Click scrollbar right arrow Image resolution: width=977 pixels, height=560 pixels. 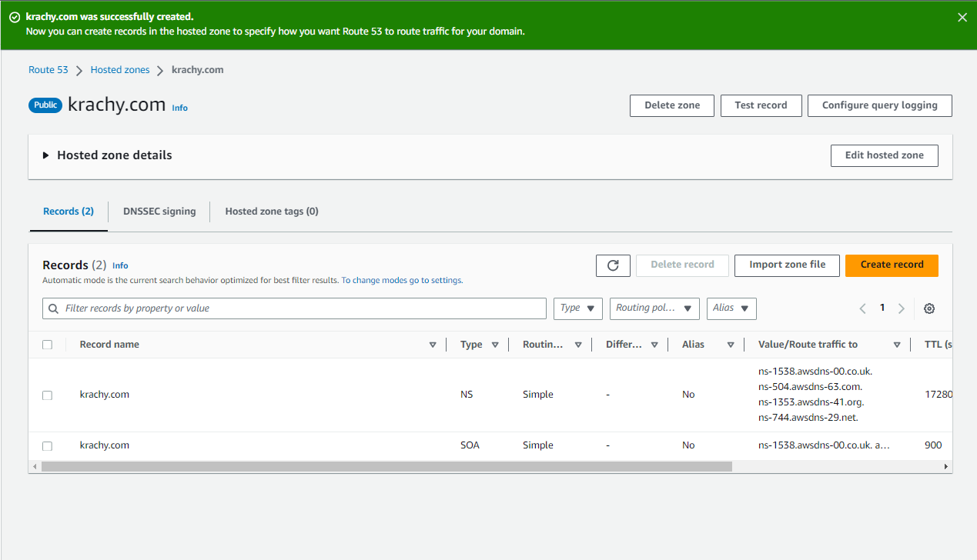[946, 467]
